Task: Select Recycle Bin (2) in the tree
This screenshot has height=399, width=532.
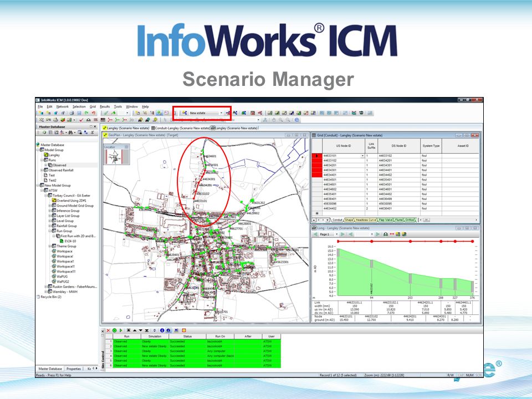Action: [x=51, y=297]
